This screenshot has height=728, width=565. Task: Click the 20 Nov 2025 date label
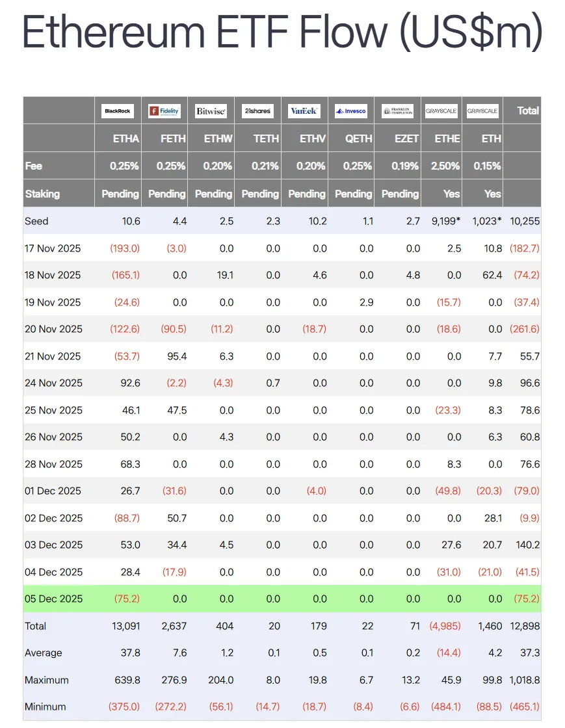54,329
